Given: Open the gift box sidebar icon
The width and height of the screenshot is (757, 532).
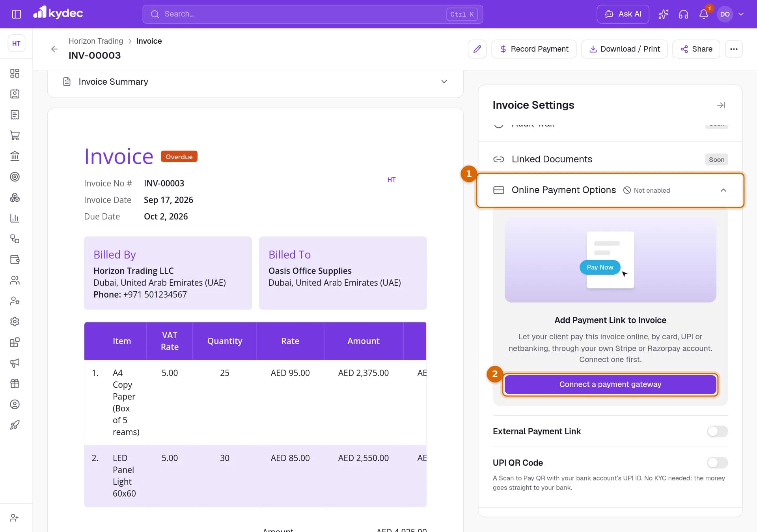Looking at the screenshot, I should (x=15, y=383).
